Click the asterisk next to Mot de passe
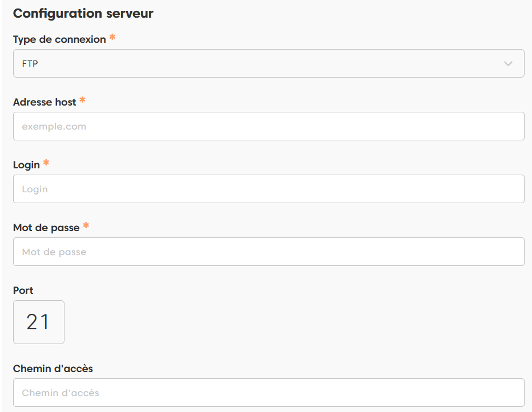 (86, 226)
